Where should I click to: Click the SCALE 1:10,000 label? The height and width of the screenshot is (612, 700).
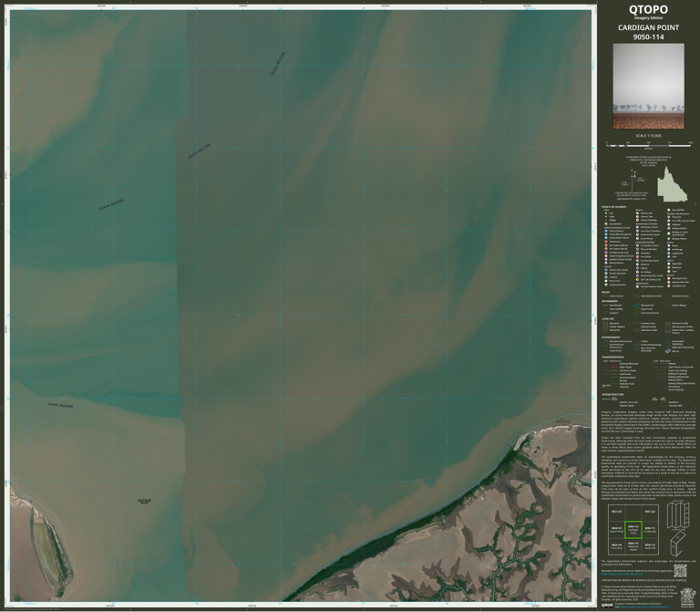(648, 135)
